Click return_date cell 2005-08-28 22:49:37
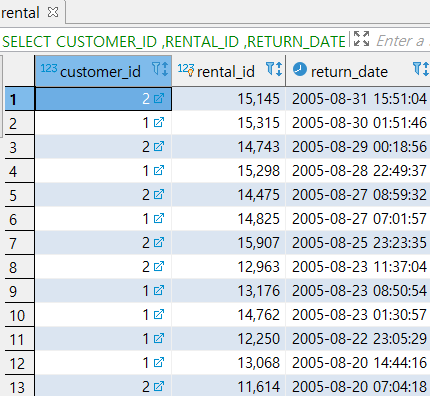 click(358, 171)
